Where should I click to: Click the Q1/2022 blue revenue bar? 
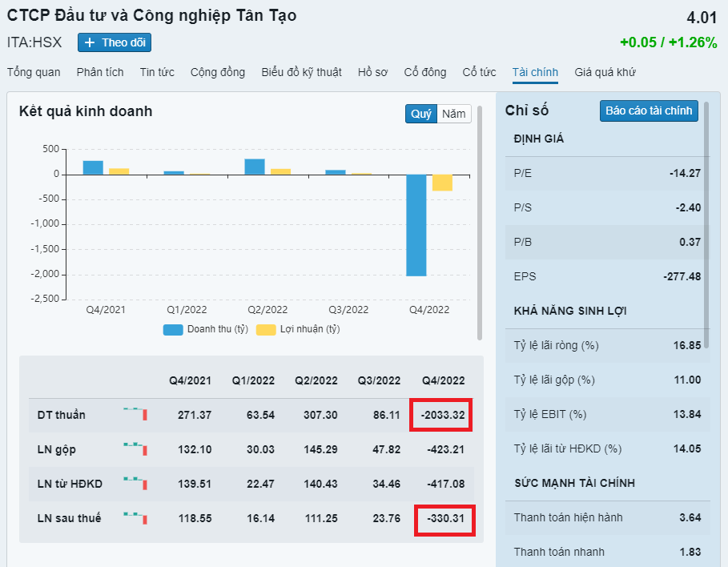[174, 173]
